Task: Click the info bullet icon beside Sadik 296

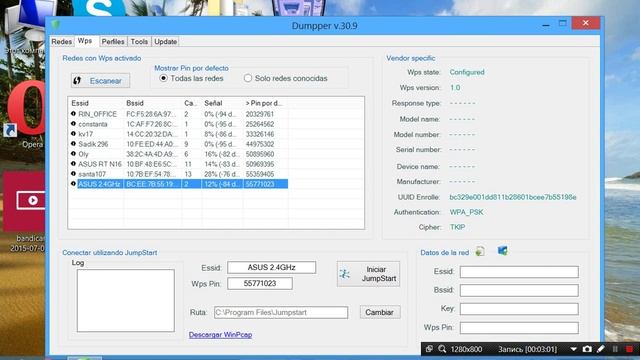Action: point(73,144)
